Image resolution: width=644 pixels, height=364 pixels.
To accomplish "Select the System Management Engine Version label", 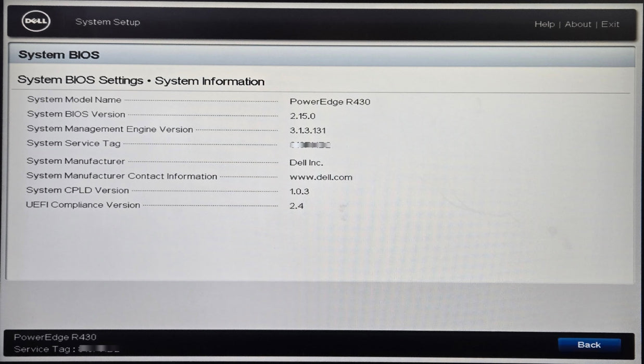I will coord(110,129).
